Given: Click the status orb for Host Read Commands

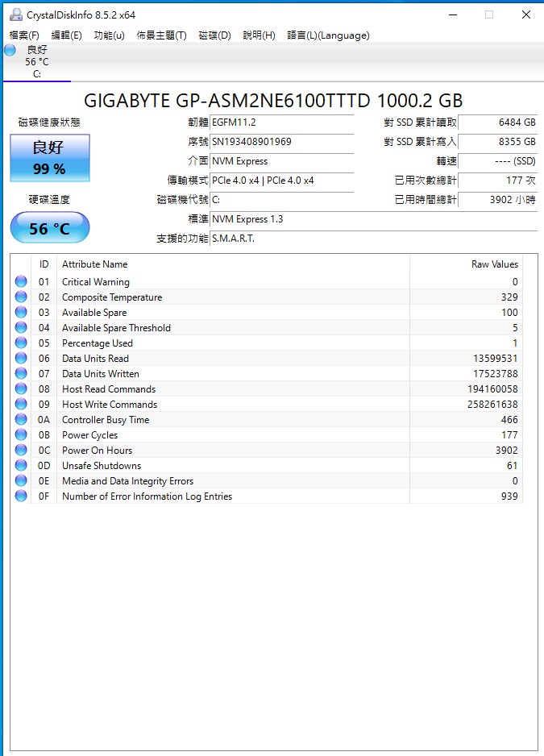Looking at the screenshot, I should pos(21,389).
